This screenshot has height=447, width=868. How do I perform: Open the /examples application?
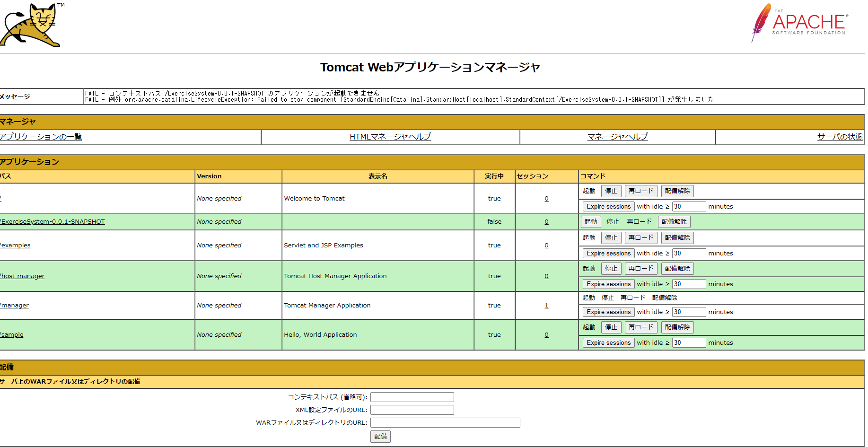[x=15, y=245]
